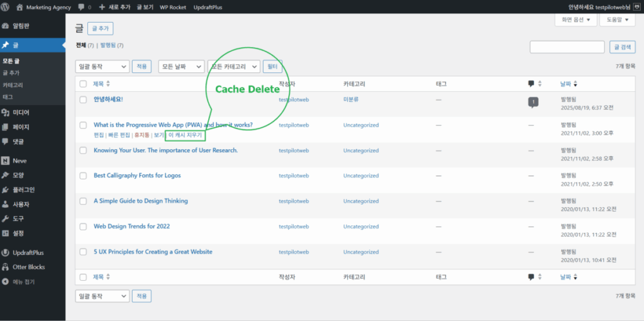Click 이 캐시 지우기 cache delete link
The height and width of the screenshot is (321, 644).
[185, 135]
